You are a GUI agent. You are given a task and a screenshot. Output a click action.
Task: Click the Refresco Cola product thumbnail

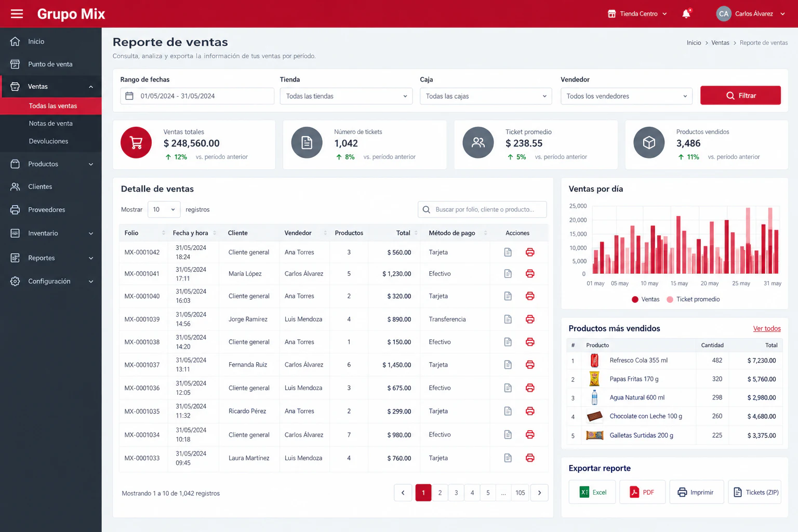(594, 360)
